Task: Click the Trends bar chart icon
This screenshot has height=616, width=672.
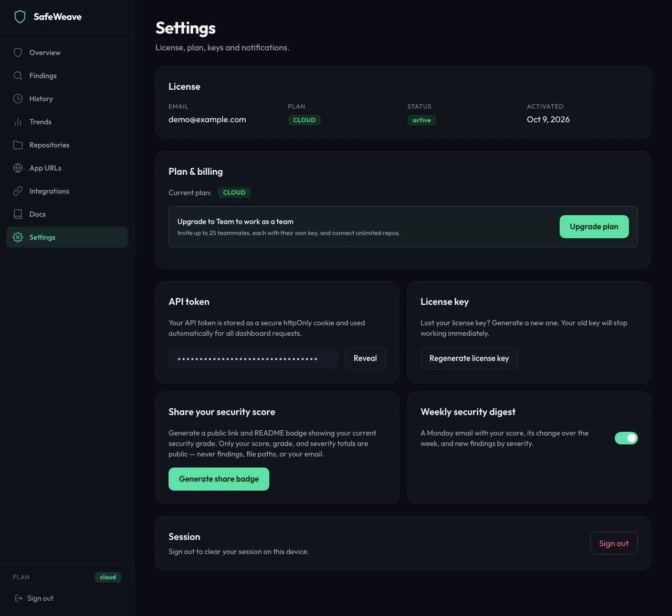Action: [18, 122]
